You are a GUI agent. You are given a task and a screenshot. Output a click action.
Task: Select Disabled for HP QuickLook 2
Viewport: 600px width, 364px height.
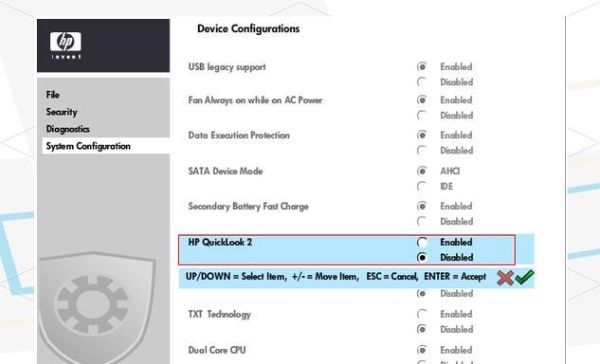coord(422,258)
